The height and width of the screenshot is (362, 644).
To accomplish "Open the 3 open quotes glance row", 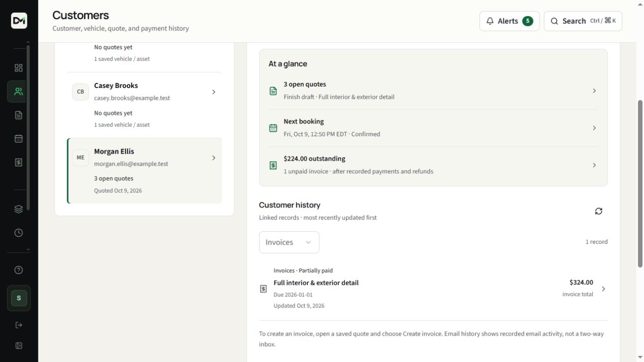I will pos(433,90).
